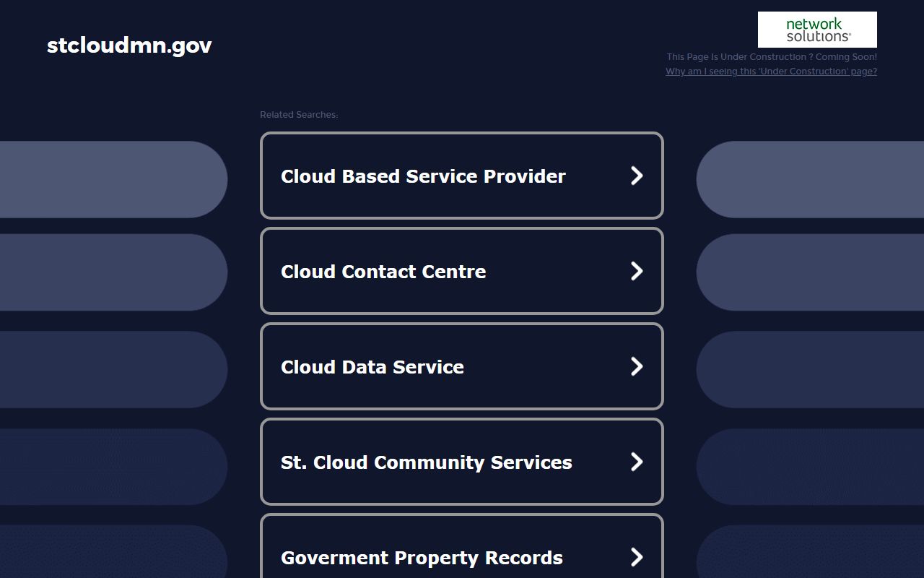Click the right pill shape beside St. Cloud Community Services

(808, 467)
